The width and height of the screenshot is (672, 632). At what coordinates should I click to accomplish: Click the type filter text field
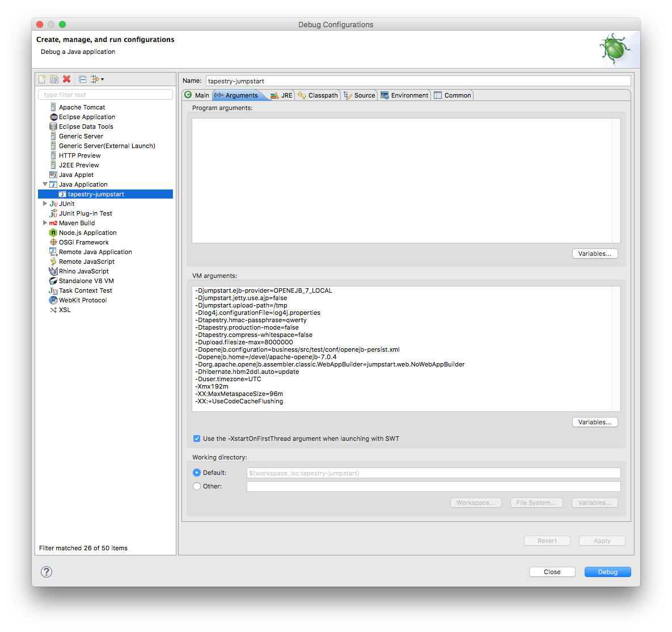coord(105,95)
